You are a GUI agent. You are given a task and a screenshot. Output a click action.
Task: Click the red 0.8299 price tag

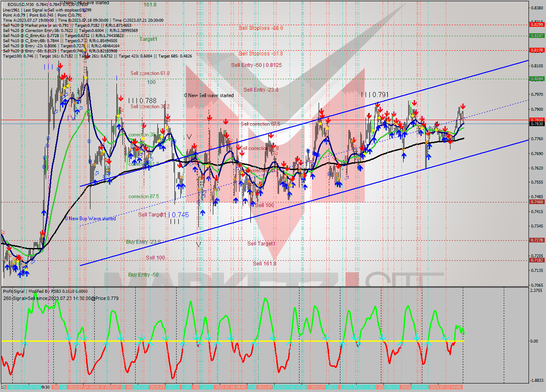pyautogui.click(x=537, y=24)
